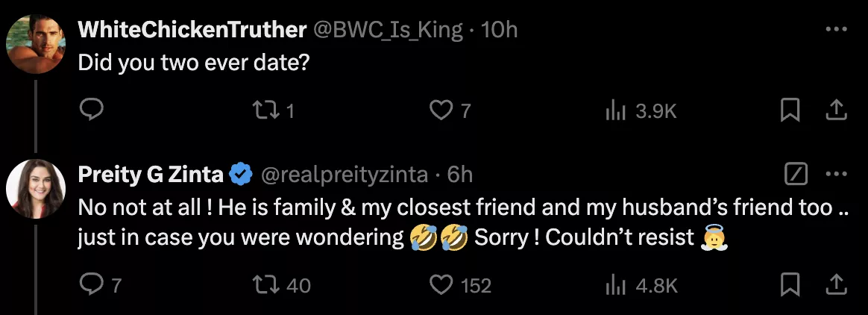View analytics showing 3.9K views
The width and height of the screenshot is (868, 315).
coord(616,111)
